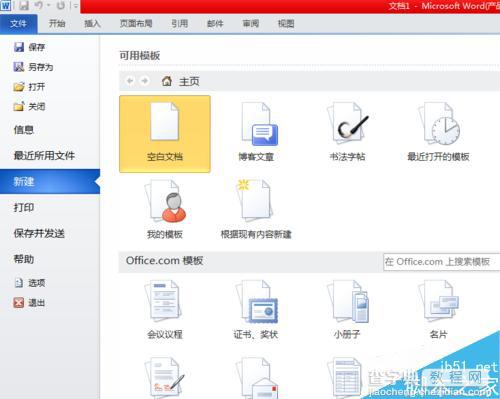
Task: Click 关闭 close in the sidebar
Action: [x=29, y=107]
